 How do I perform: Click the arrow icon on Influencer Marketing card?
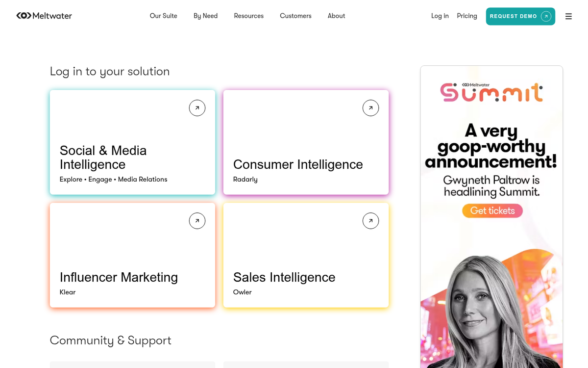click(x=197, y=220)
